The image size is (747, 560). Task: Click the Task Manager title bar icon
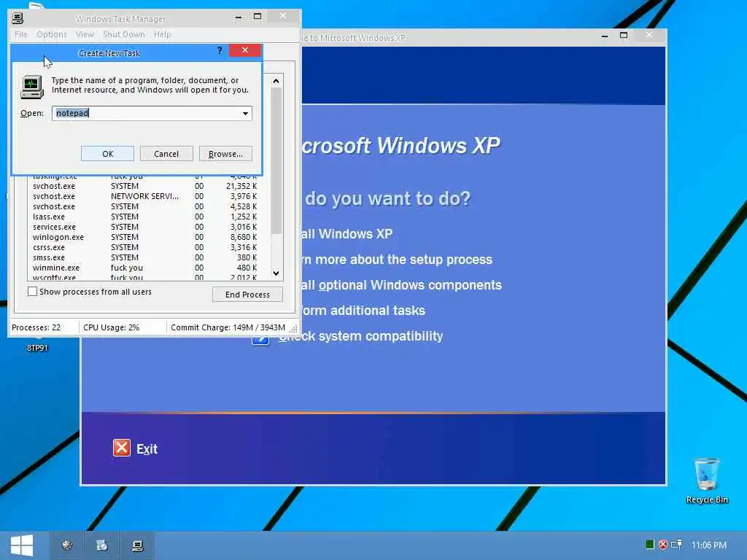tap(18, 18)
